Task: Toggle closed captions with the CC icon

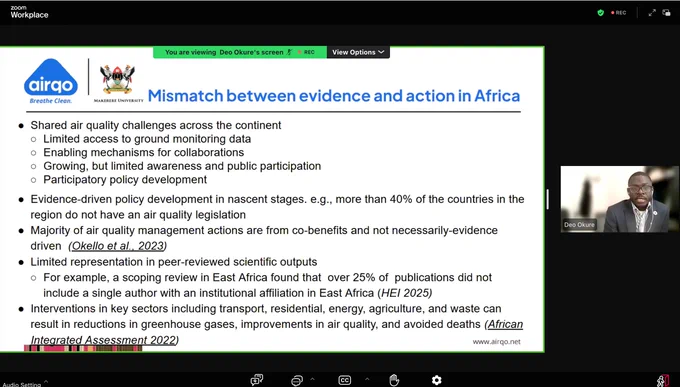Action: (x=344, y=380)
